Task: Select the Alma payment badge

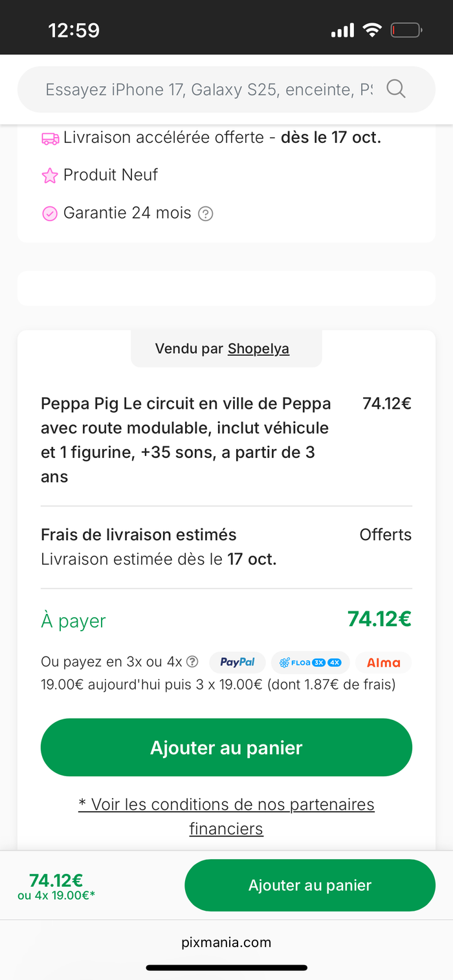Action: click(383, 662)
